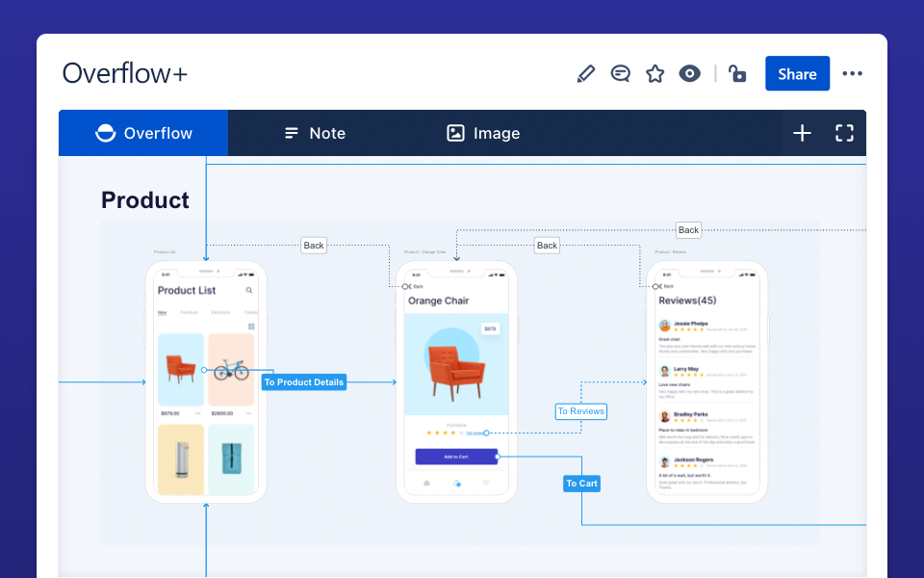Star this page with the star icon
The height and width of the screenshot is (578, 924).
654,74
